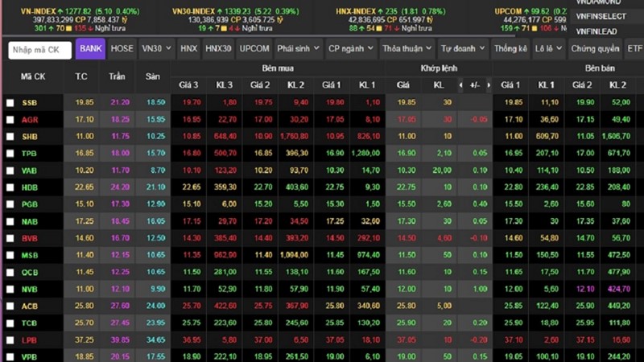Click the TCB stock symbol
The width and height of the screenshot is (644, 362).
pos(29,323)
